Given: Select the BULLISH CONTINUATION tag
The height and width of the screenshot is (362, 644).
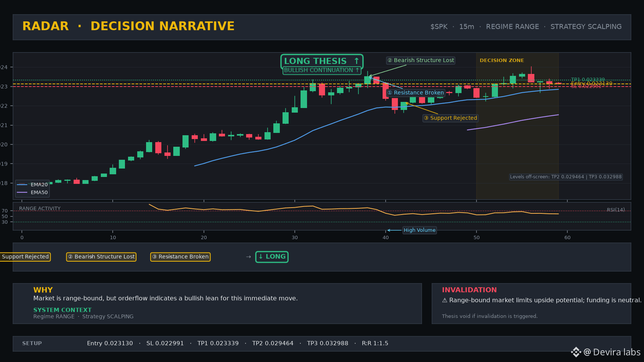Looking at the screenshot, I should [322, 70].
